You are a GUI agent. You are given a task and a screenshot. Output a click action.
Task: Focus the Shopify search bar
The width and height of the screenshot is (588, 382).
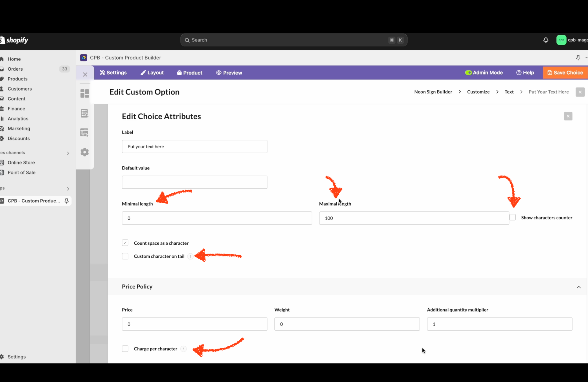(x=294, y=40)
